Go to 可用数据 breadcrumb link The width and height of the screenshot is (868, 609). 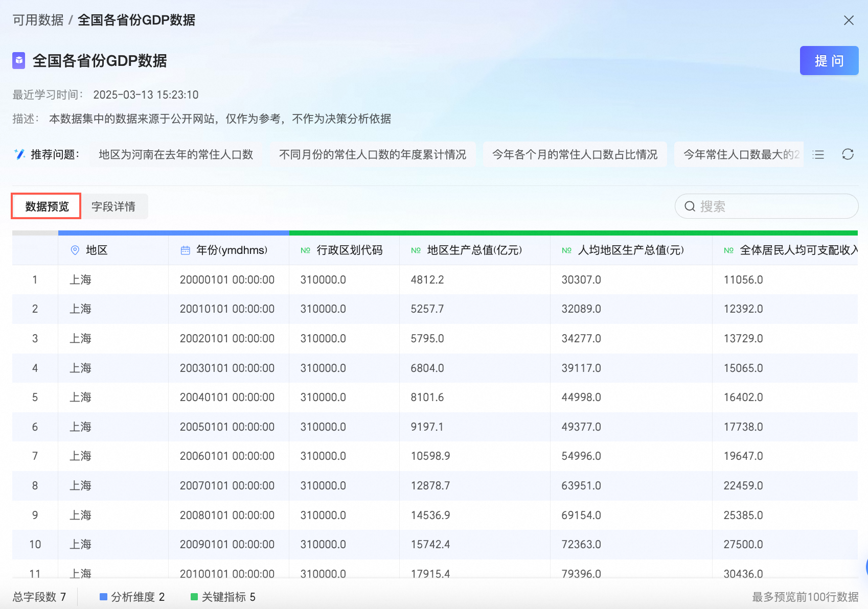tap(38, 20)
